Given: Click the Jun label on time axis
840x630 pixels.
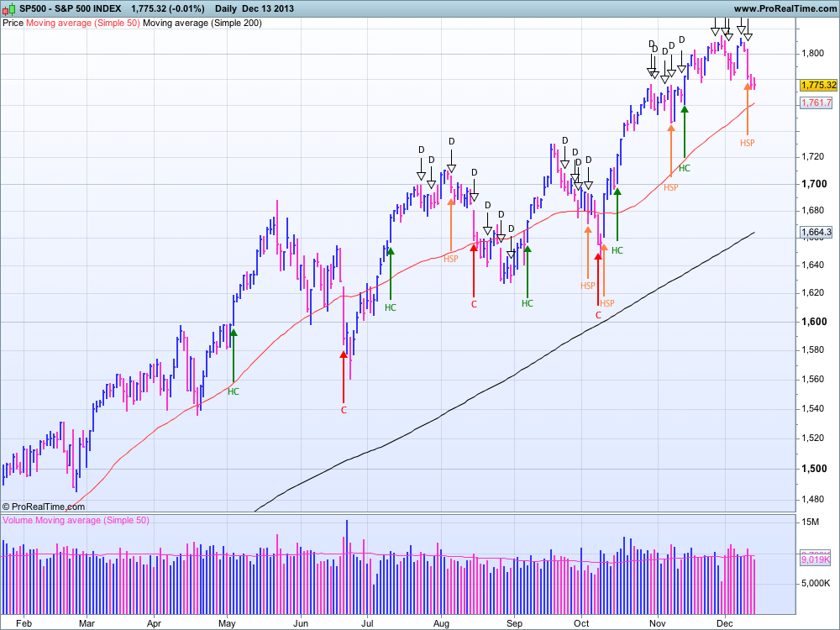Looking at the screenshot, I should point(301,623).
